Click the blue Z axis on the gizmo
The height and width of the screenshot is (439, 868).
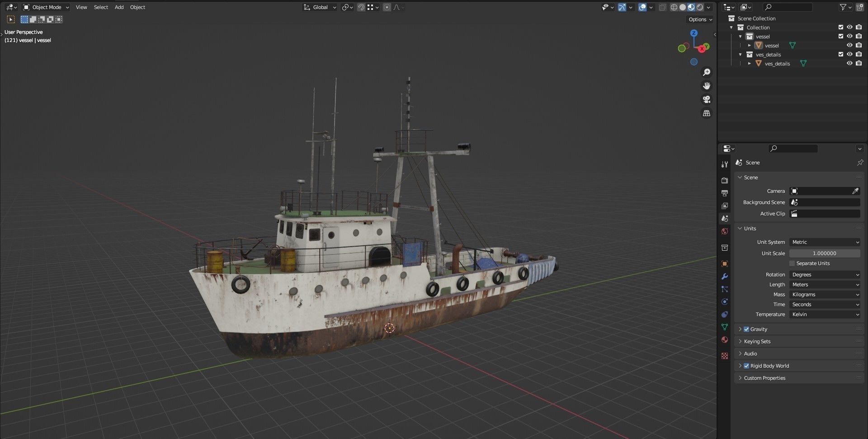(694, 33)
